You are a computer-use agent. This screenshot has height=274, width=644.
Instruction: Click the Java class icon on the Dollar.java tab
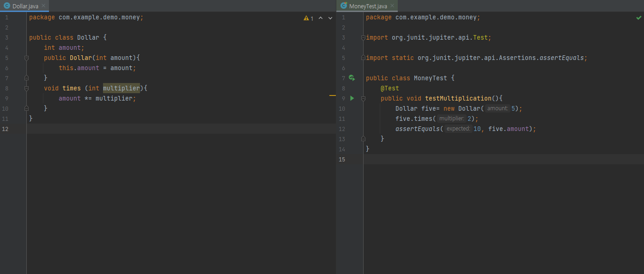(7, 6)
